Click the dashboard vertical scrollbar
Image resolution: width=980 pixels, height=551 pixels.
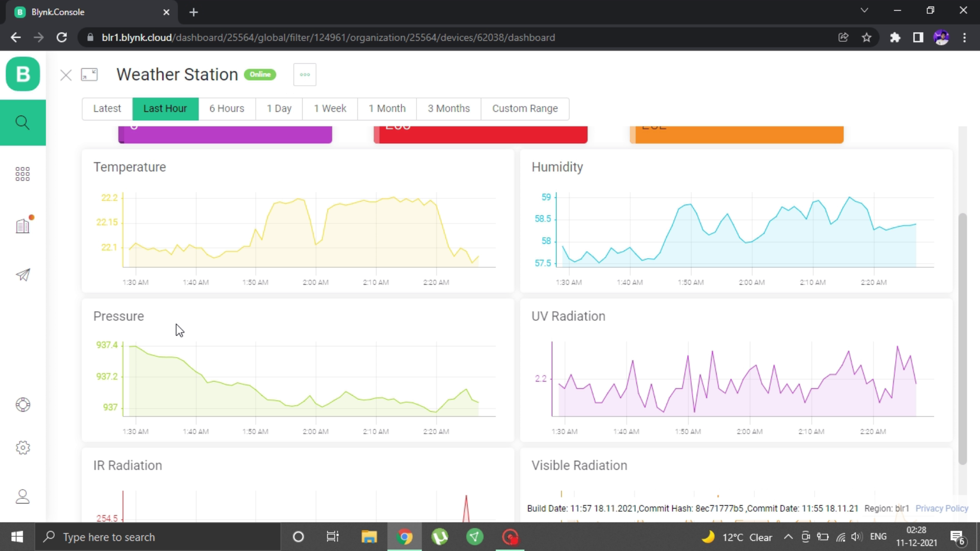(x=963, y=339)
